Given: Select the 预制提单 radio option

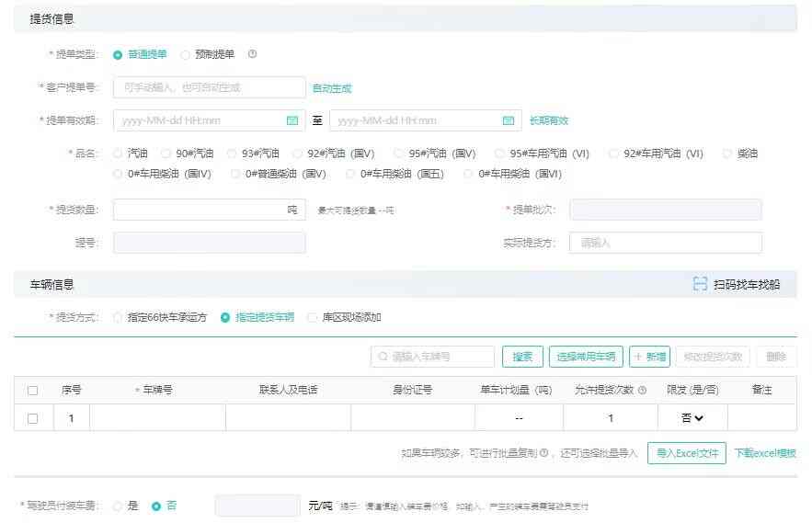Looking at the screenshot, I should tap(186, 54).
